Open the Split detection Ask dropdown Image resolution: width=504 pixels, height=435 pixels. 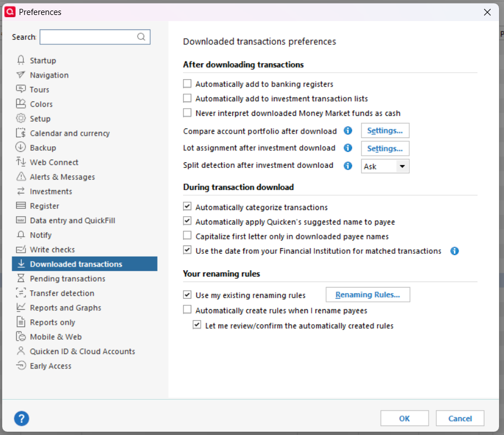pos(385,166)
